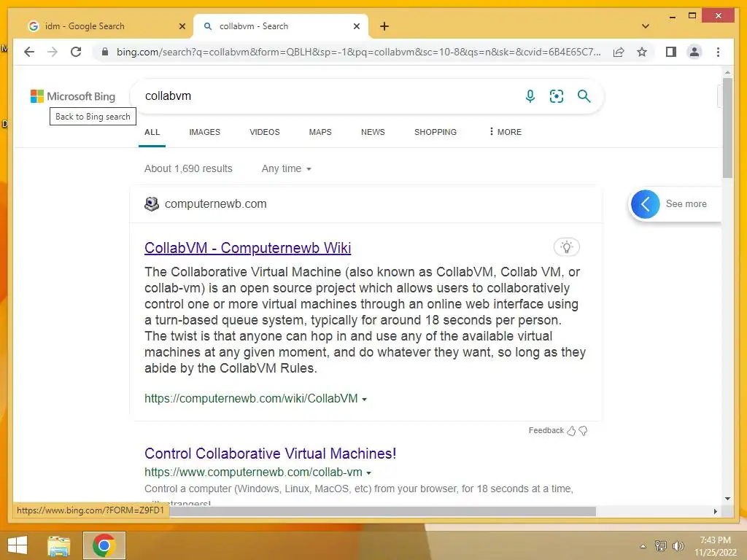This screenshot has width=747, height=560.
Task: Switch to idm - Google Search tab
Action: click(x=105, y=26)
